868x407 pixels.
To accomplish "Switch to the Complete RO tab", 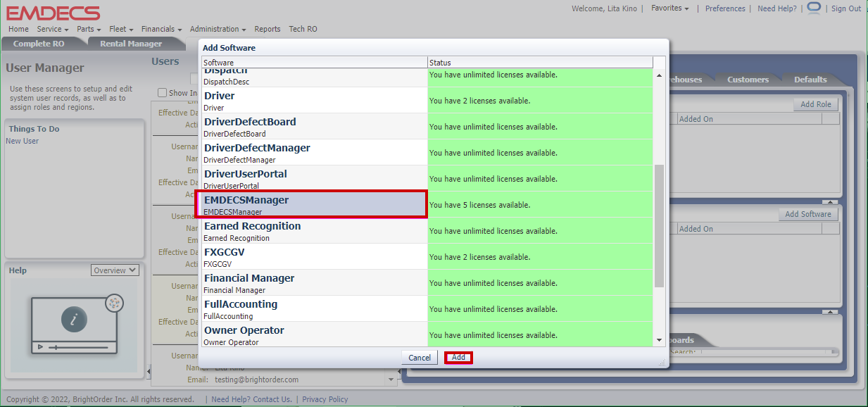I will coord(39,44).
